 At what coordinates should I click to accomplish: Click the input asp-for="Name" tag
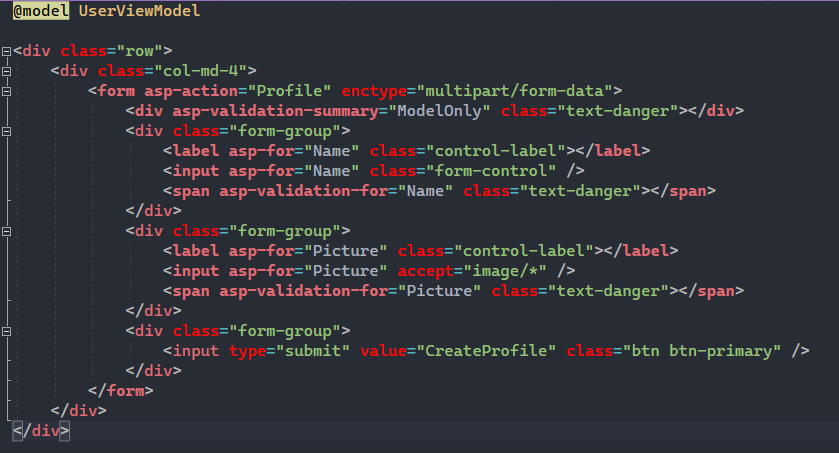[373, 171]
